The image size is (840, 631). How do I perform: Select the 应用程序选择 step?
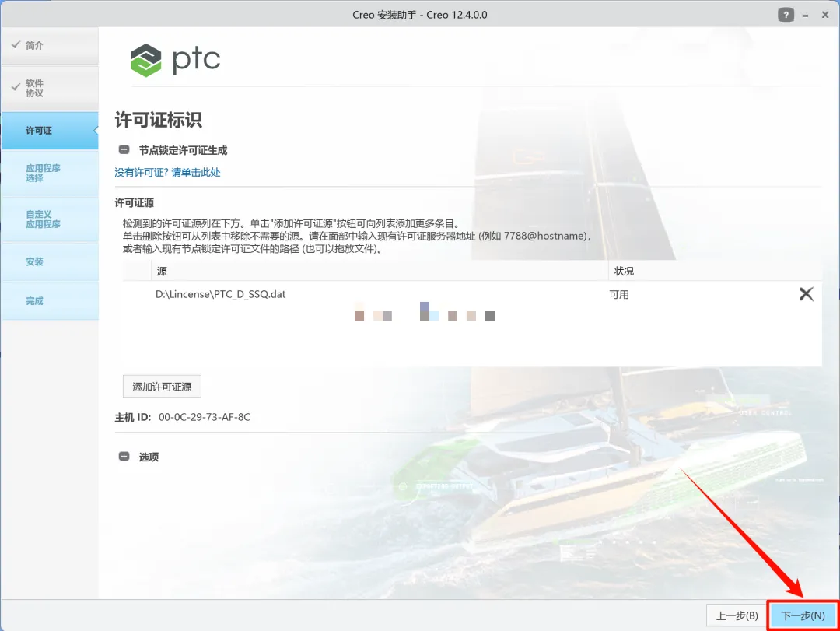pos(50,174)
